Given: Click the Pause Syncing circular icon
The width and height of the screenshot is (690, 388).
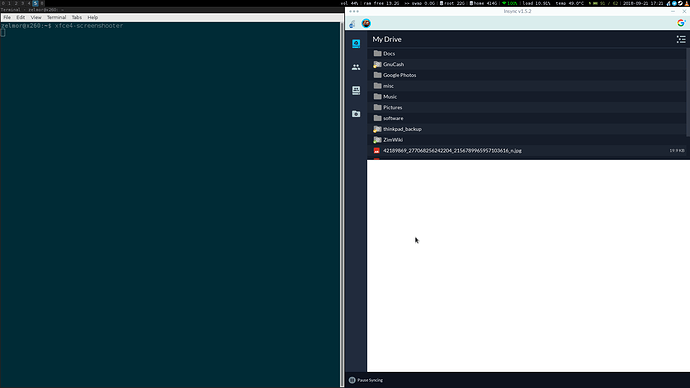Looking at the screenshot, I should coord(352,380).
